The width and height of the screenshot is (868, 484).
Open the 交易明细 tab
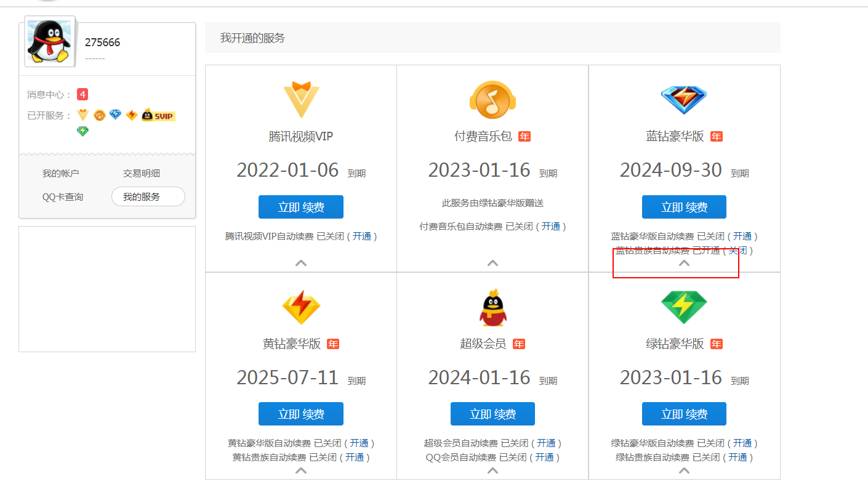click(142, 174)
